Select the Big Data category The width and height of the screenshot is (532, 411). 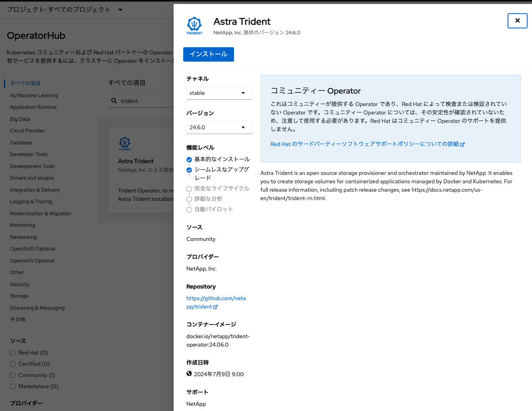click(20, 119)
